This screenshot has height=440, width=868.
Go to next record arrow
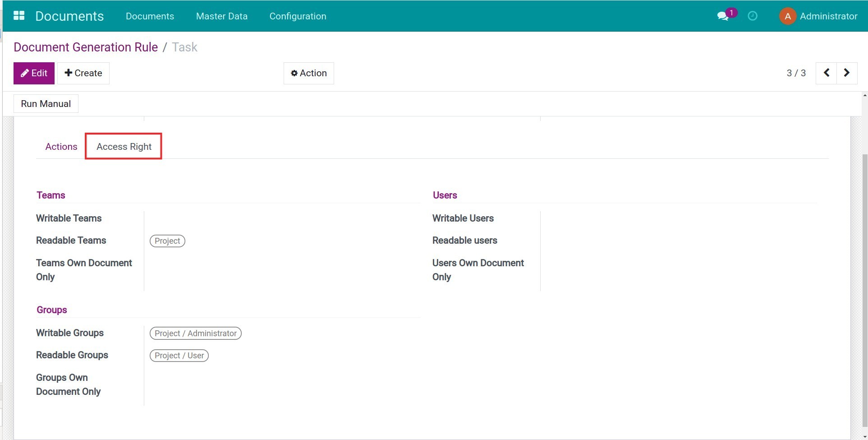846,73
